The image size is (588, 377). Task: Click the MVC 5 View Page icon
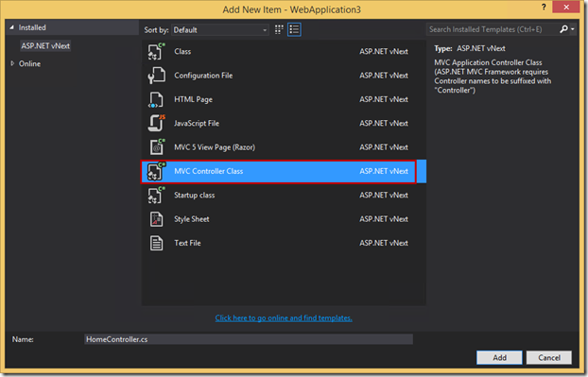tap(157, 146)
